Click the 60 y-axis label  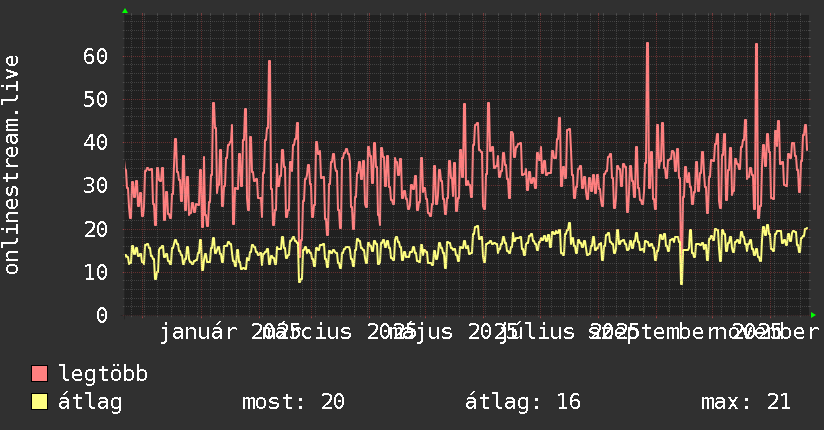(96, 56)
